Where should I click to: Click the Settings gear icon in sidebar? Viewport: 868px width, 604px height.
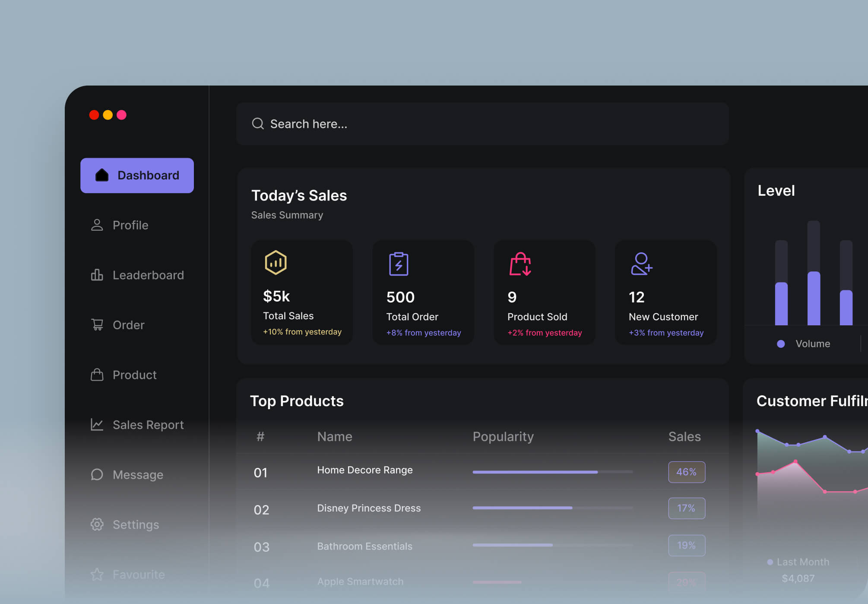[97, 524]
